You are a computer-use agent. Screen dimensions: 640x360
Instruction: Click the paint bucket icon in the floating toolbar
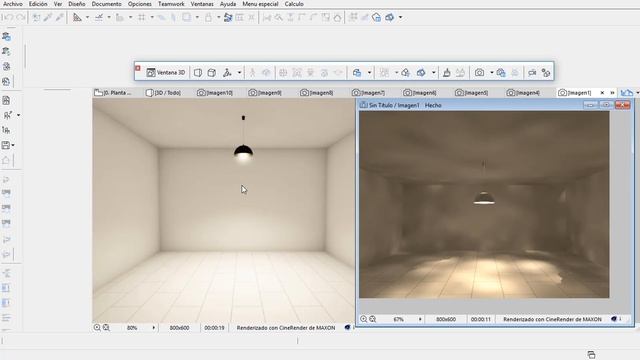point(447,73)
